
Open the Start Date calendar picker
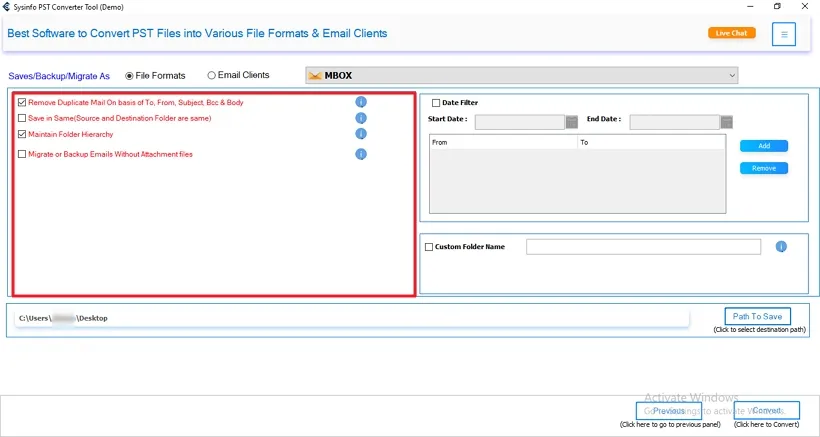pyautogui.click(x=572, y=122)
